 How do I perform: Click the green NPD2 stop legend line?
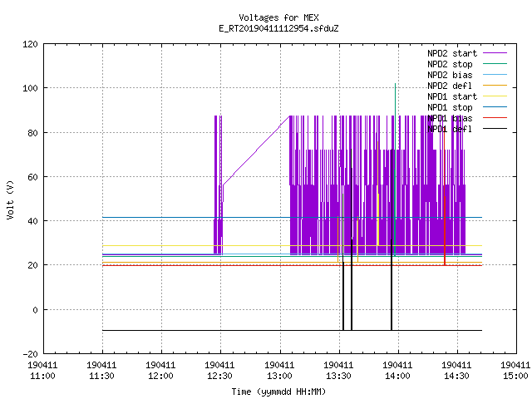(495, 63)
